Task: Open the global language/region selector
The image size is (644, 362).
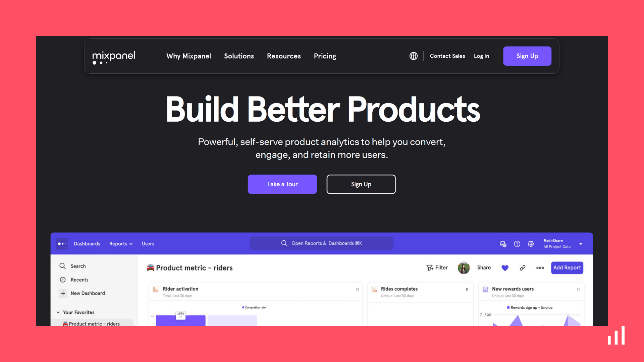Action: pos(413,56)
